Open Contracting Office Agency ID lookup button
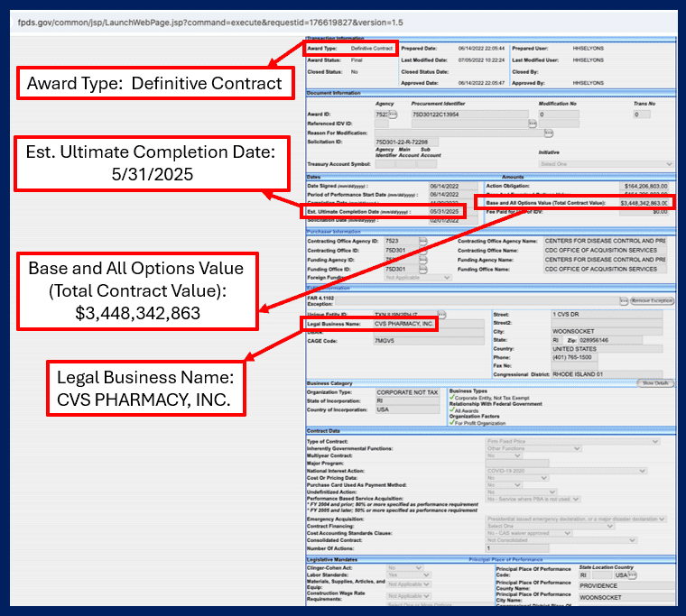Viewport: 686px width, 616px height. coord(423,241)
